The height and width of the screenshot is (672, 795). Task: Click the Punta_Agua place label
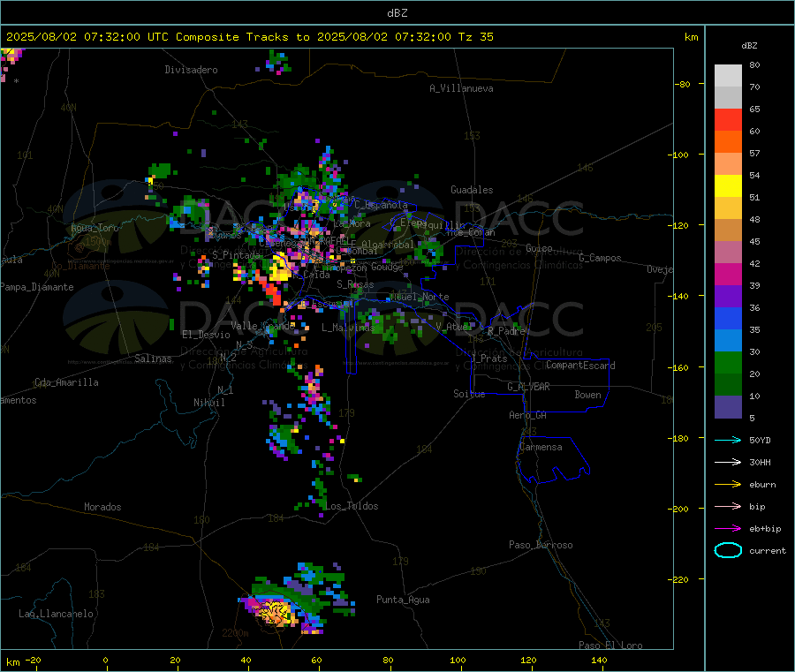coord(403,600)
